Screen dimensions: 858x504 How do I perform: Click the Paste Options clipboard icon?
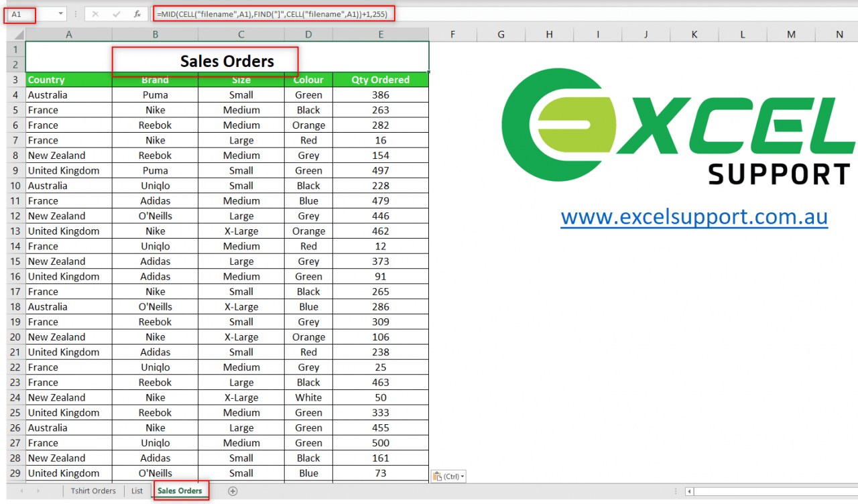[x=439, y=476]
